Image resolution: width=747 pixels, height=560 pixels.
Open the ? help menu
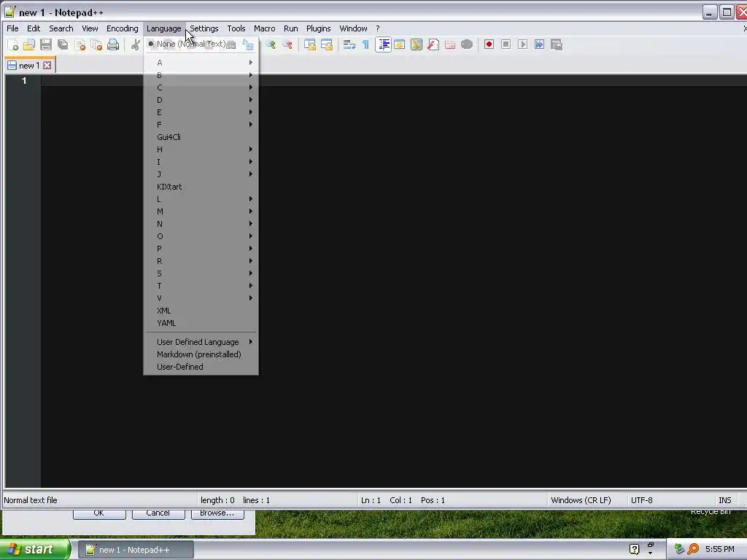[378, 28]
